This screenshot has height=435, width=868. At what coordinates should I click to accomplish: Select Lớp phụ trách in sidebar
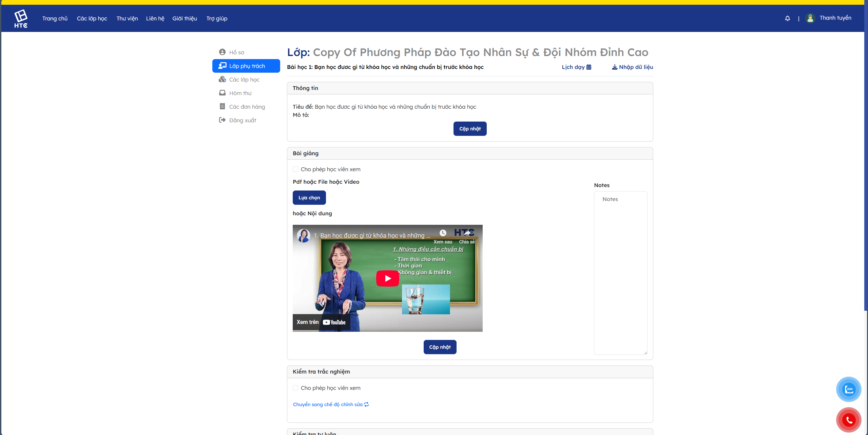pos(246,66)
